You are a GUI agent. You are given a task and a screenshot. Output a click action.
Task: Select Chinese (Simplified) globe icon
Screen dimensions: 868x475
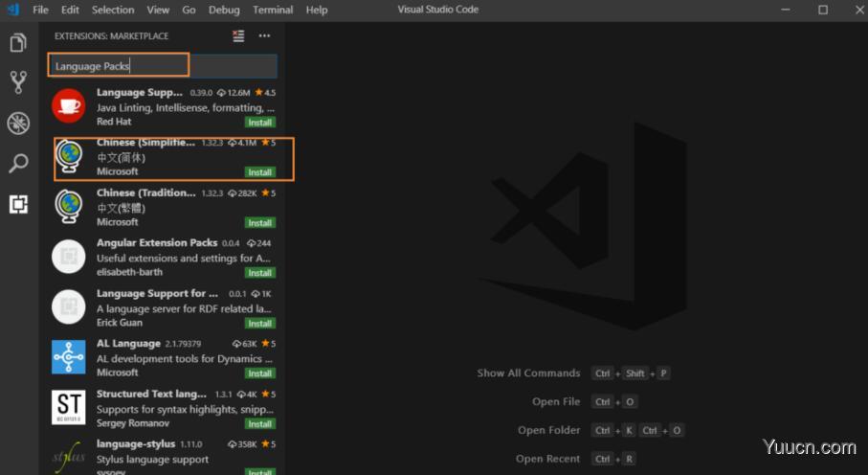[x=69, y=156]
